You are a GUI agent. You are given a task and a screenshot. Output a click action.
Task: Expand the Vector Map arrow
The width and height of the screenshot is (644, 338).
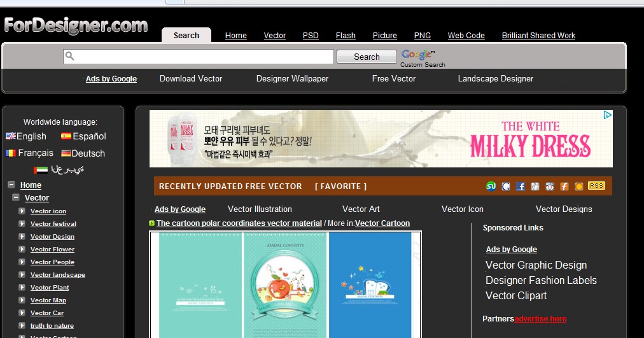click(x=22, y=300)
